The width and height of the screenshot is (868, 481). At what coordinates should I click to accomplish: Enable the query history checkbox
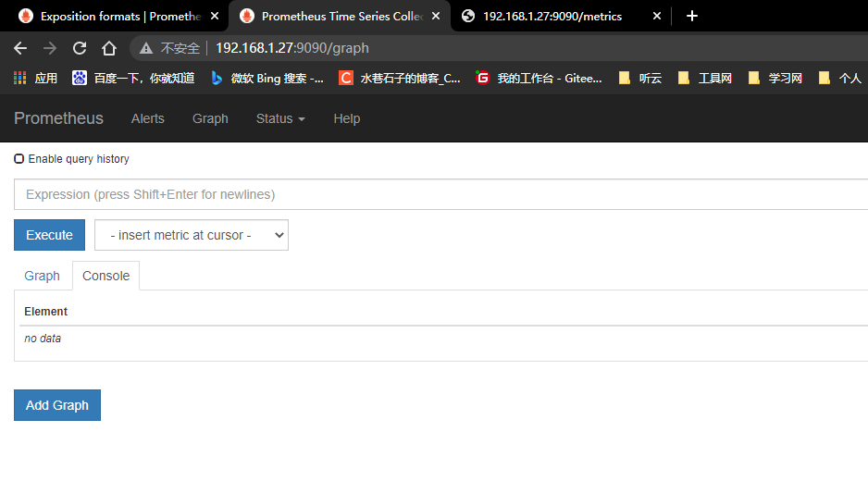(19, 159)
